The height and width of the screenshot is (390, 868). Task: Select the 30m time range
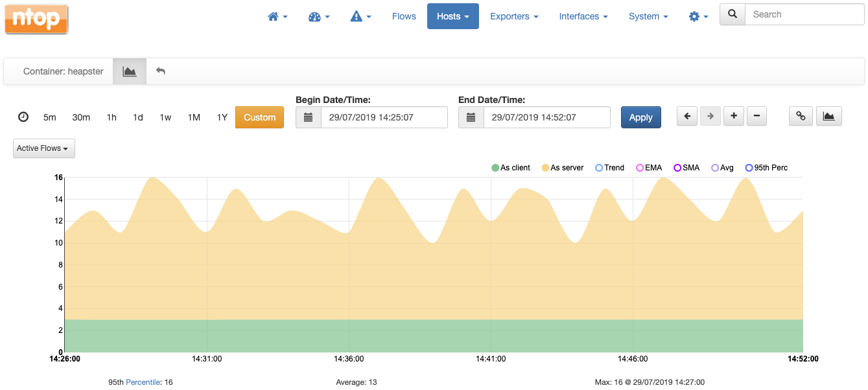coord(81,117)
